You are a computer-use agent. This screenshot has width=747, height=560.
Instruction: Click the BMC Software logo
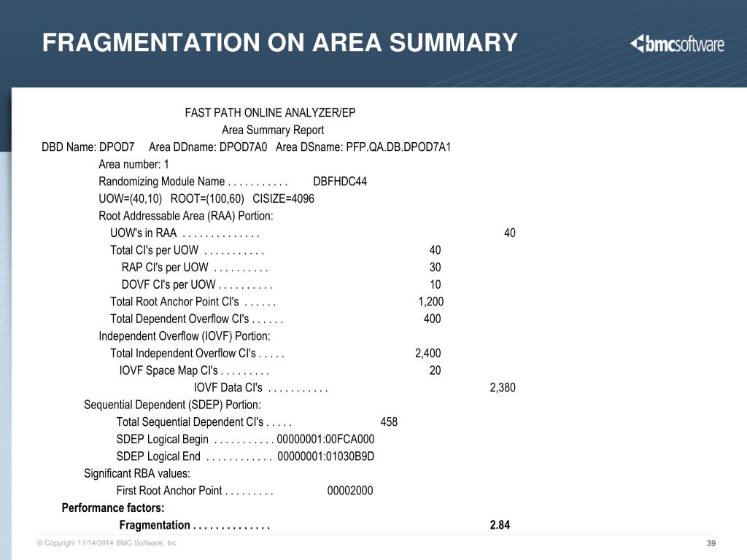[677, 44]
